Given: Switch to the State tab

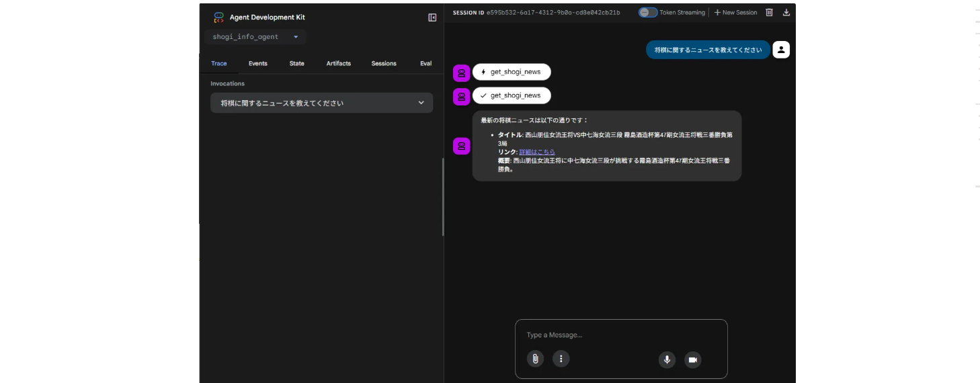Looking at the screenshot, I should [x=296, y=64].
